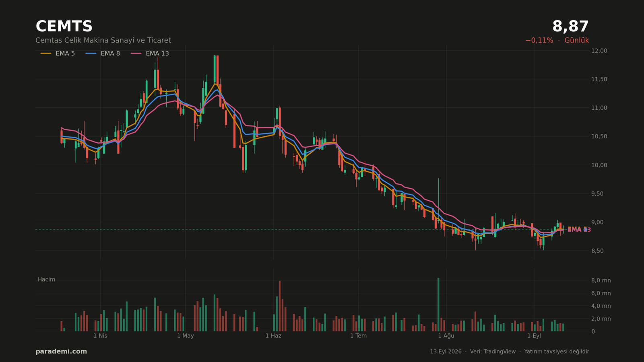Click the 1 Haz date axis label
This screenshot has height=362, width=644.
tap(273, 336)
